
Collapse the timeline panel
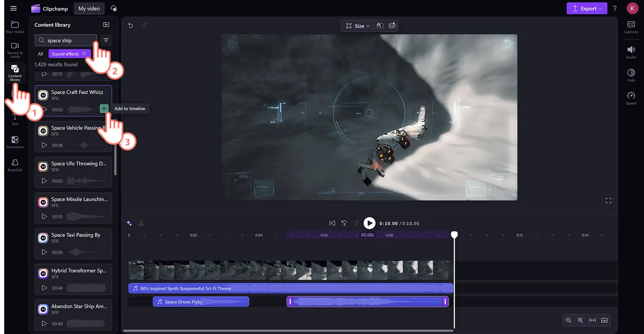tap(605, 320)
